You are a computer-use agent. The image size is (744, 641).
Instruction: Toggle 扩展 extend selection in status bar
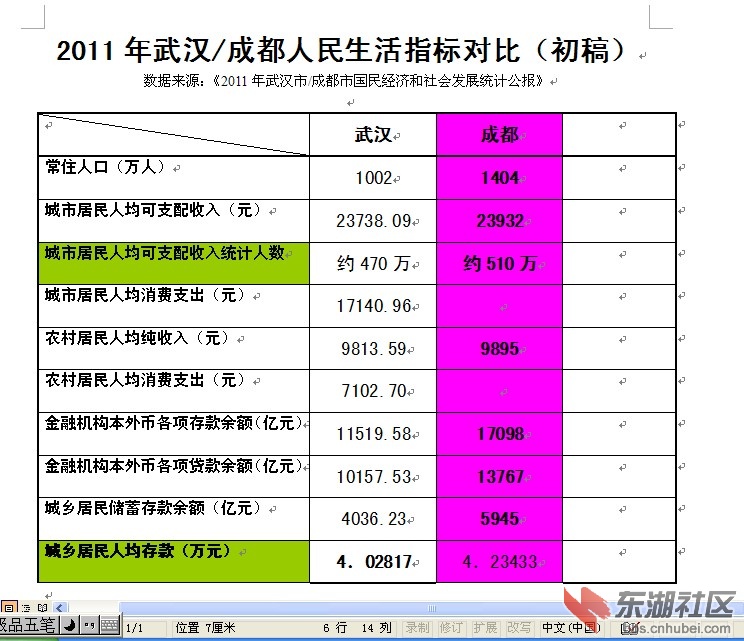pyautogui.click(x=485, y=628)
